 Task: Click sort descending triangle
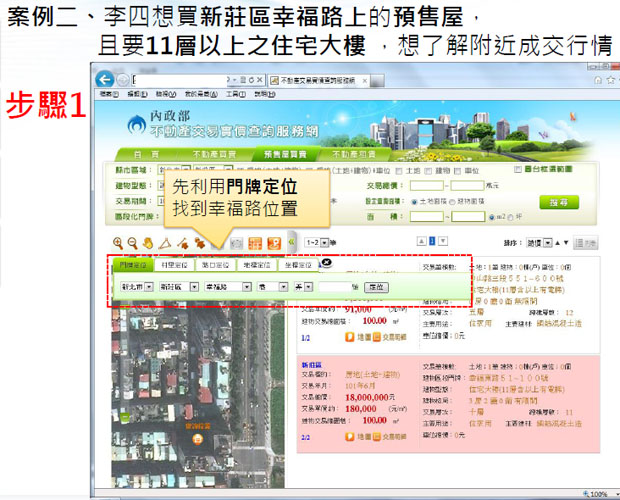(566, 243)
